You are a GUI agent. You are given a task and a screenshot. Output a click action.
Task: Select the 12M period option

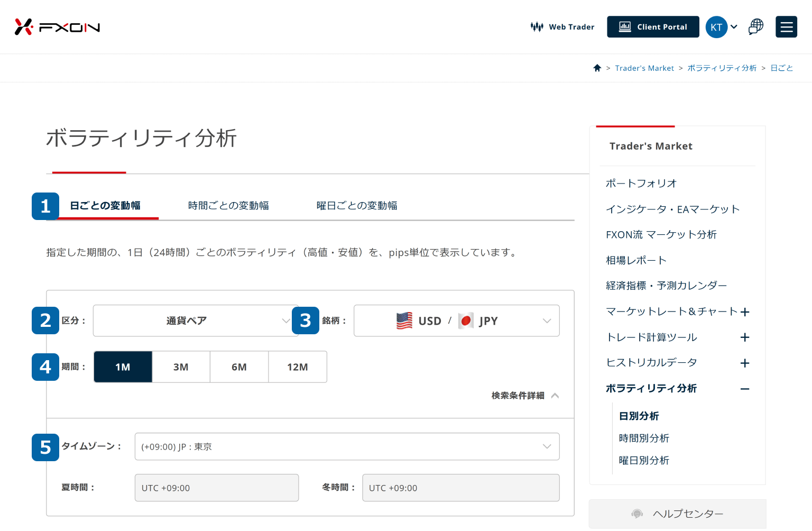pyautogui.click(x=298, y=367)
